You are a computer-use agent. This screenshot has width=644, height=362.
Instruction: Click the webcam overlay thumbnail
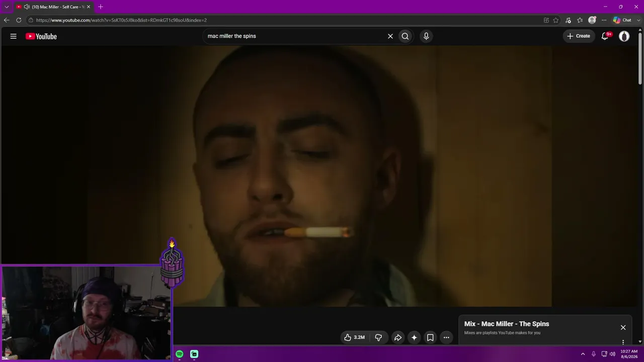click(86, 313)
